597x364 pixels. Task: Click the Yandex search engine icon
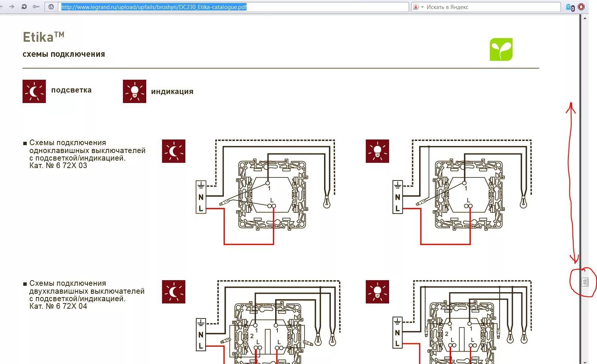tap(416, 7)
